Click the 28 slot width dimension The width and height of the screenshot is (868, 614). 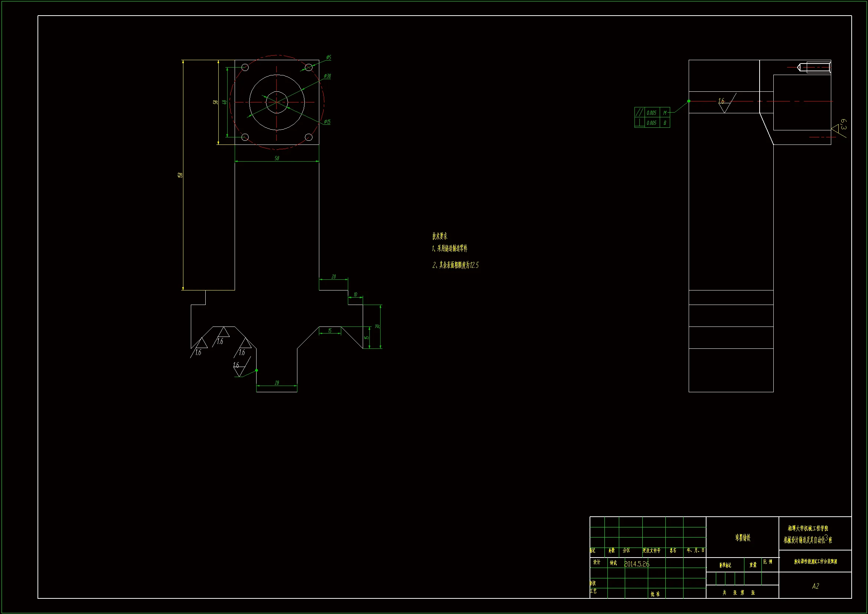tap(277, 383)
